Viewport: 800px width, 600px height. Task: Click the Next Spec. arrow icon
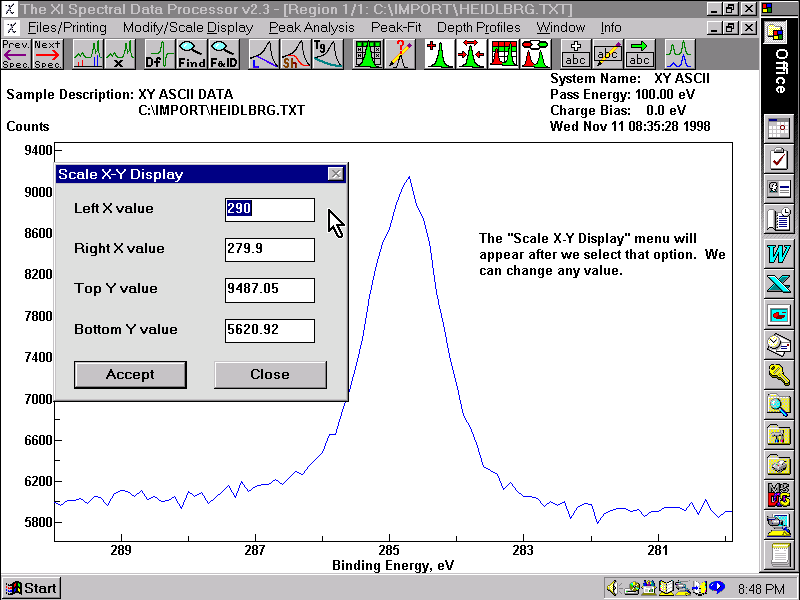click(46, 54)
